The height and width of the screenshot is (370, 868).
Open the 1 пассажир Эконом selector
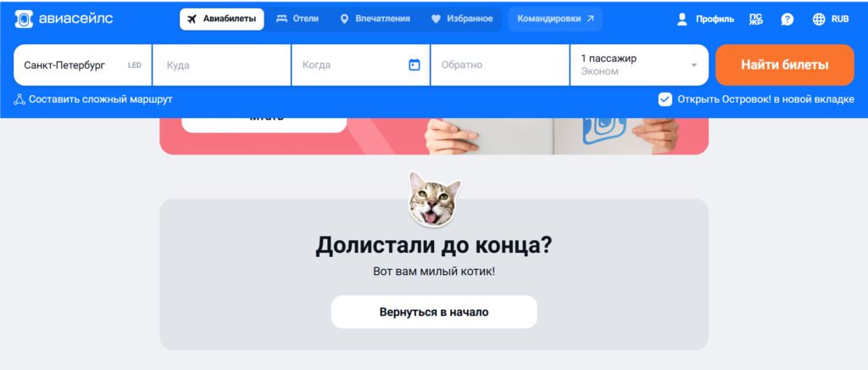point(639,64)
